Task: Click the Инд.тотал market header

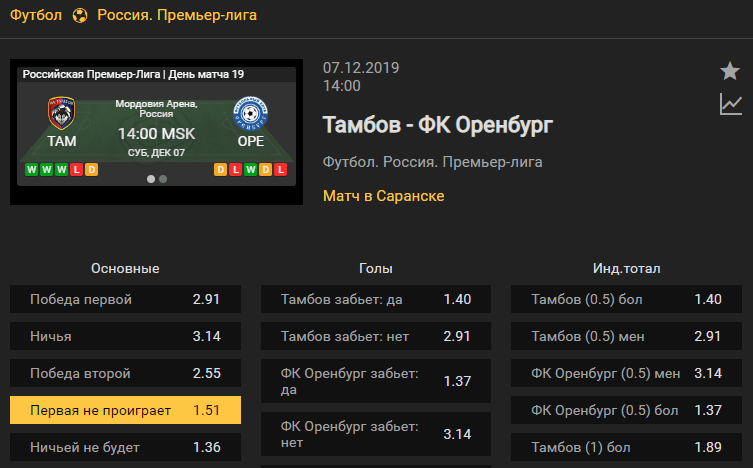Action: 626,268
